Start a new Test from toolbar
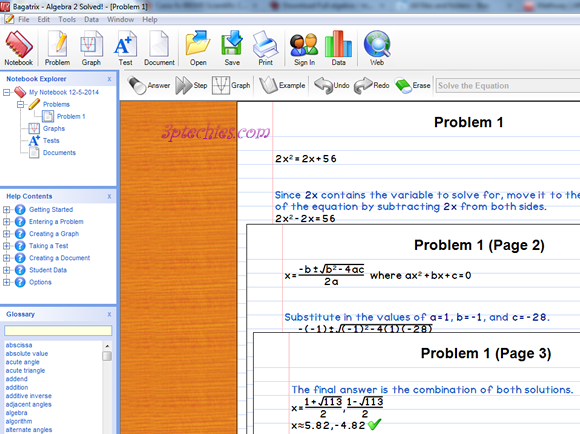 pyautogui.click(x=125, y=48)
